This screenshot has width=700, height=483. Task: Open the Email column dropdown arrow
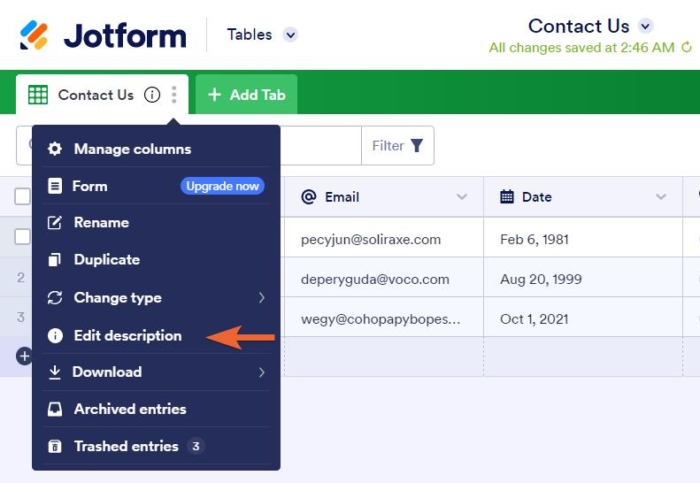tap(462, 197)
